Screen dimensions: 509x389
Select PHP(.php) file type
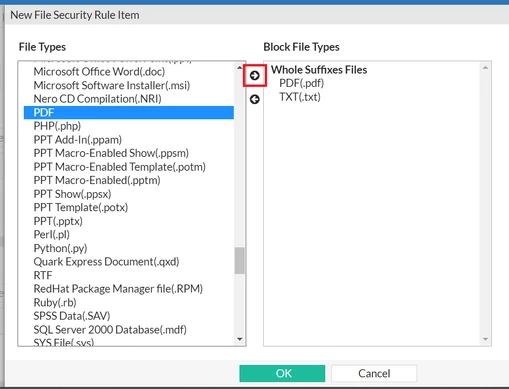point(57,126)
